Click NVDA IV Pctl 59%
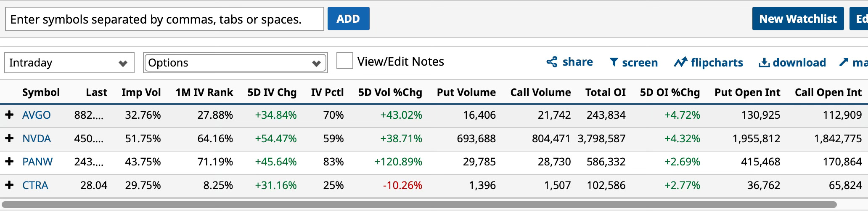This screenshot has height=213, width=868. [333, 138]
